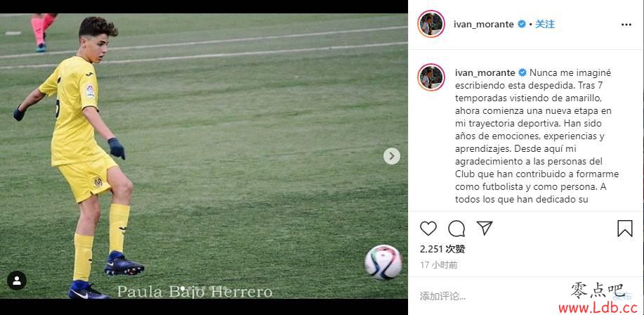
Task: Open ivan_morante profile picture in header
Action: 431,24
